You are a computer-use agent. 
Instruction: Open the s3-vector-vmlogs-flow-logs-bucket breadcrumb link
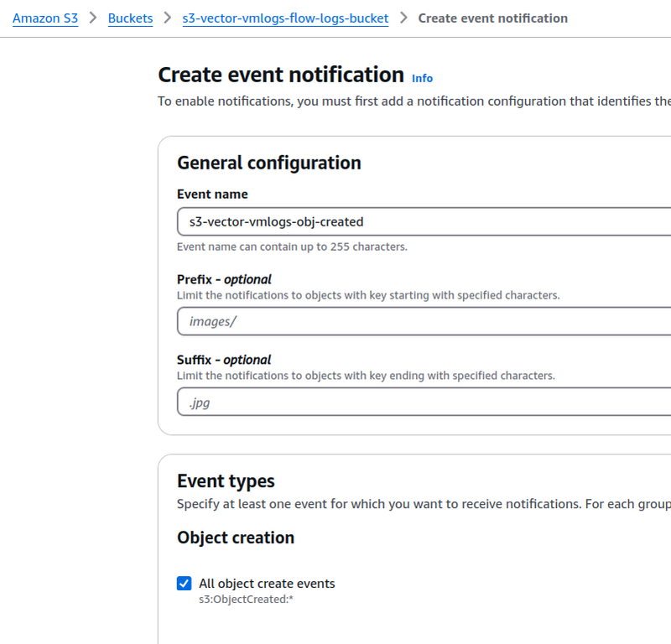coord(285,18)
